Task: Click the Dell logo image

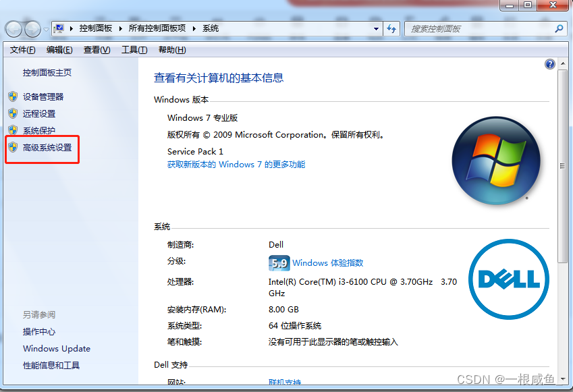Action: pos(509,279)
